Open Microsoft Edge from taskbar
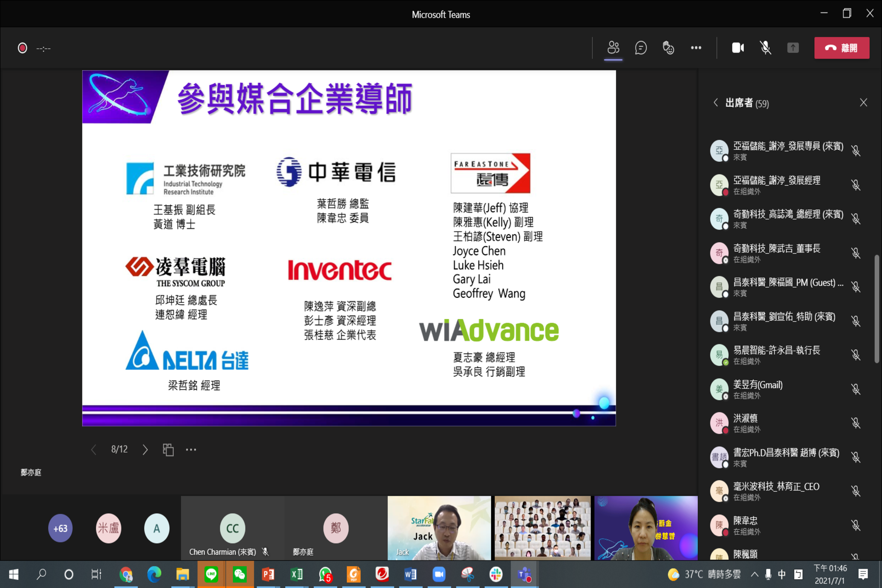This screenshot has width=882, height=588. 154,574
